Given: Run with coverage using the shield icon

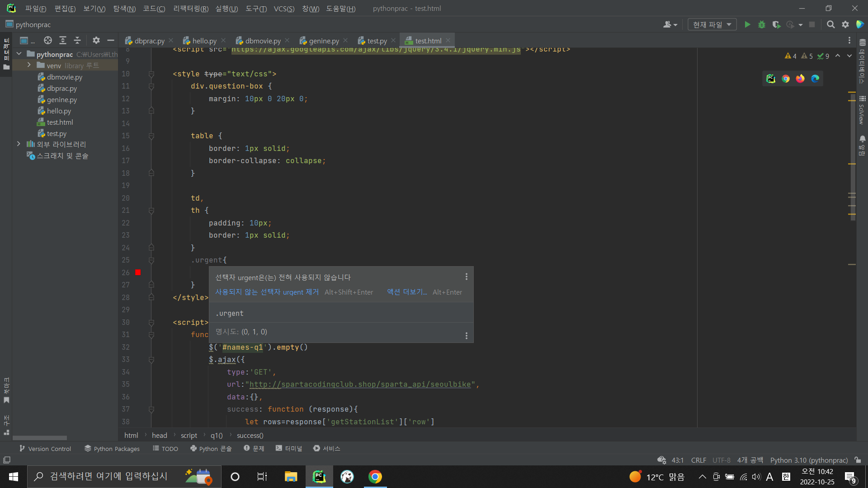Looking at the screenshot, I should click(776, 24).
